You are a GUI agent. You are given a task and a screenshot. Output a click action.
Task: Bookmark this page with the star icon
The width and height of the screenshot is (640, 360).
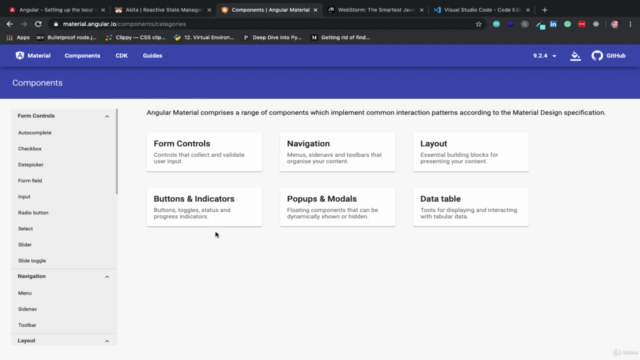(x=478, y=24)
